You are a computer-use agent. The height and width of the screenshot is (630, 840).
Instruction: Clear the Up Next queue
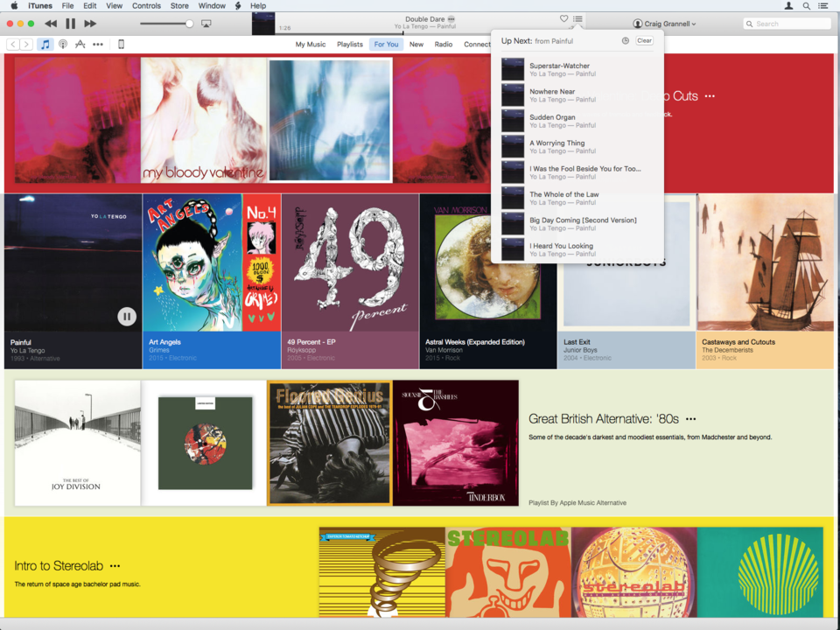point(645,41)
